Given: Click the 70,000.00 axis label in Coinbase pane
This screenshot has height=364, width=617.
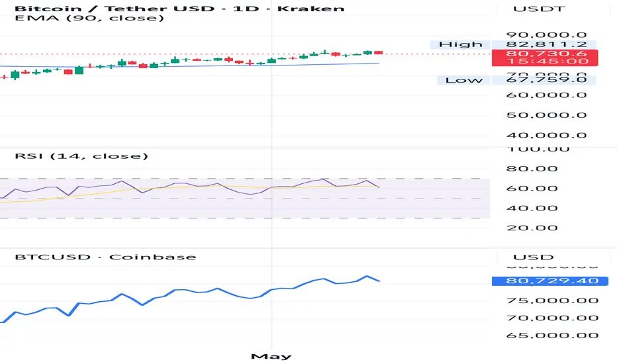Looking at the screenshot, I should (x=553, y=318).
